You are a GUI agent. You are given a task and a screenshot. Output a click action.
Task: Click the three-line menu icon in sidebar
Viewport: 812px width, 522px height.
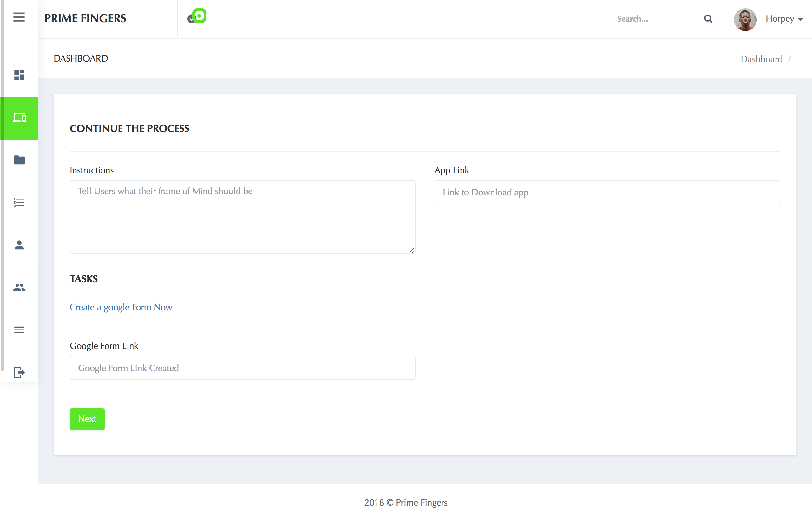(19, 330)
